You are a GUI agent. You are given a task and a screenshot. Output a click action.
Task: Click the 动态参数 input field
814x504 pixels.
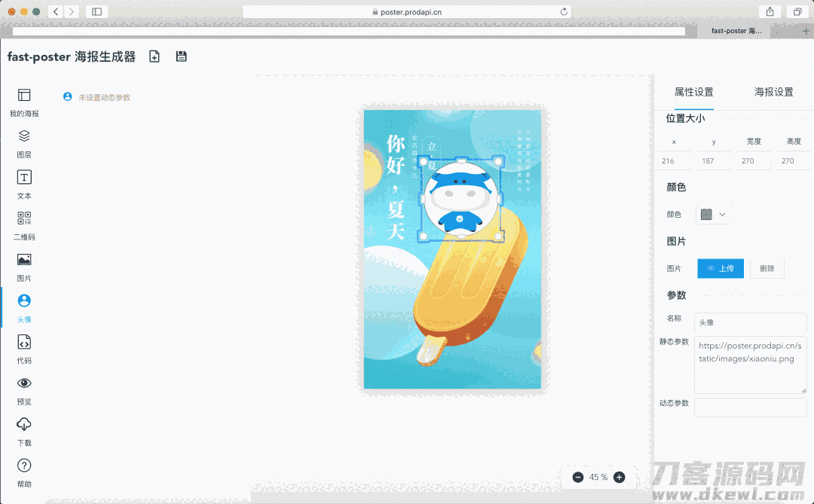(x=750, y=408)
